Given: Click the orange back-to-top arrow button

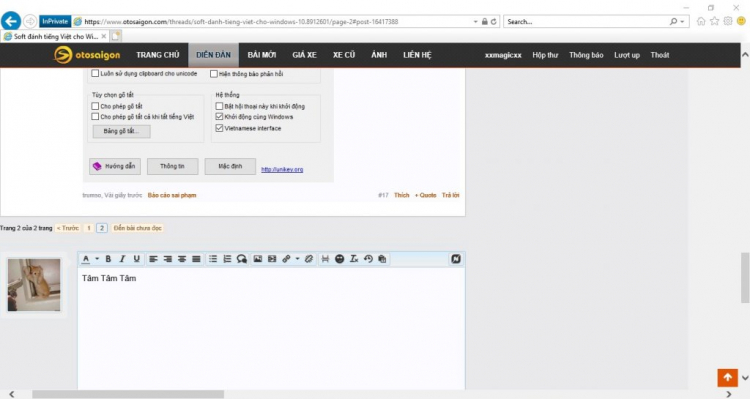Looking at the screenshot, I should (728, 377).
